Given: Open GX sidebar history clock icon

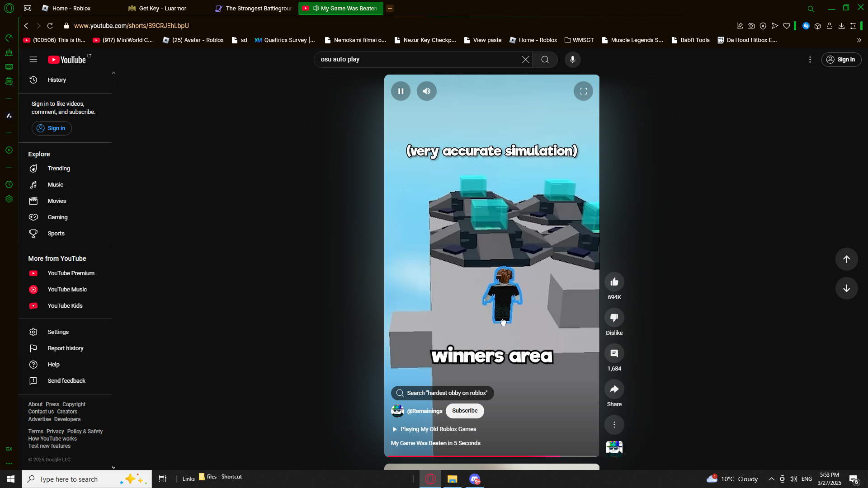Looking at the screenshot, I should click(9, 184).
